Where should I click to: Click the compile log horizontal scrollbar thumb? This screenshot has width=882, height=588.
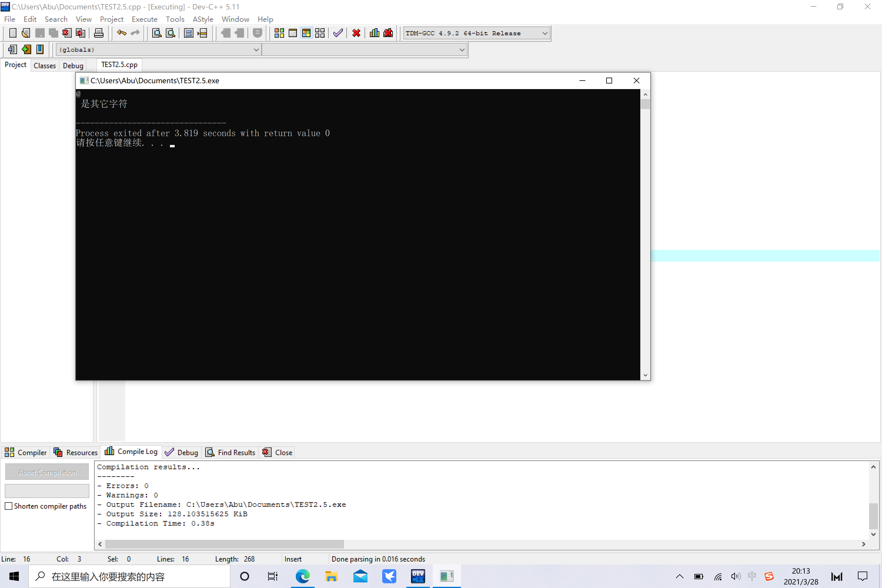[224, 544]
